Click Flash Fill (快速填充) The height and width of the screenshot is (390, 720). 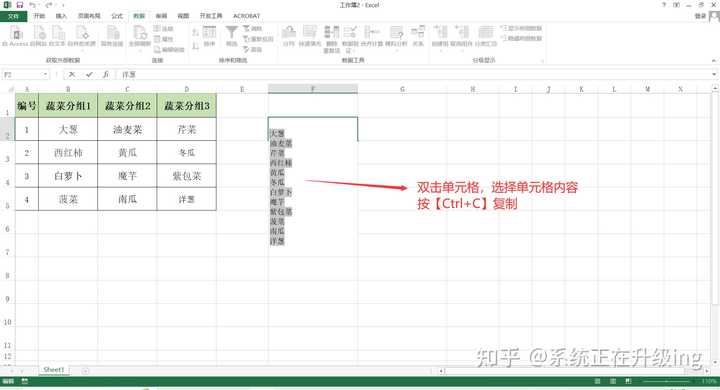(x=310, y=36)
